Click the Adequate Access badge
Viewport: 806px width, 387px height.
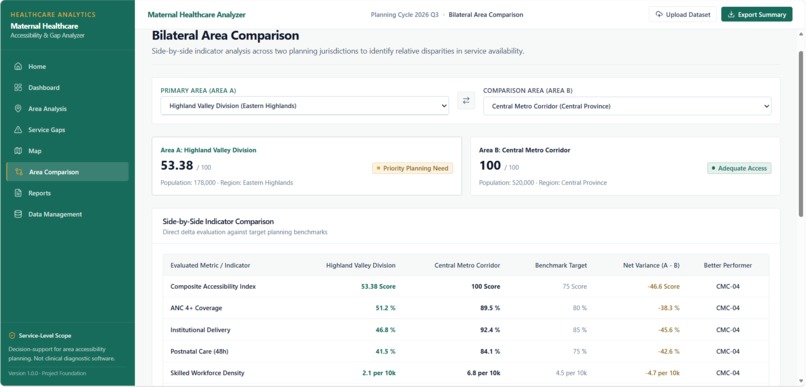tap(739, 168)
